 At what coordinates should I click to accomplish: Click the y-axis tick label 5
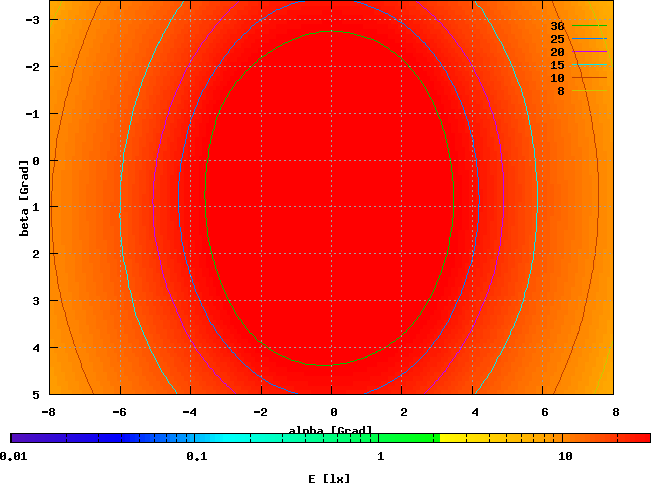pos(34,394)
